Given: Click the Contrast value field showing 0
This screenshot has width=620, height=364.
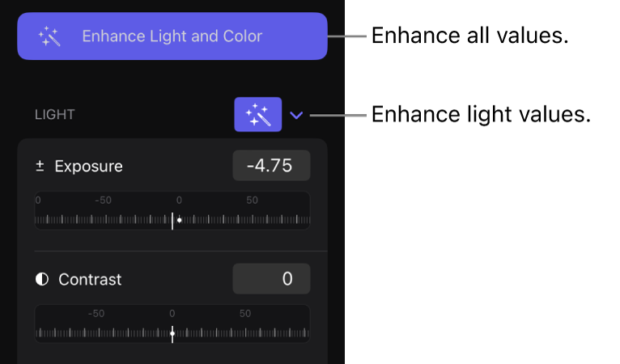Looking at the screenshot, I should point(271,279).
